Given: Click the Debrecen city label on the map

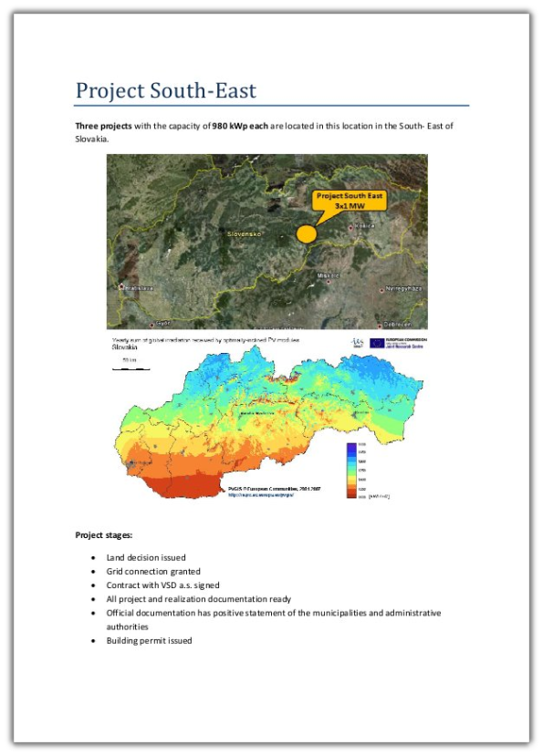Looking at the screenshot, I should (x=398, y=325).
